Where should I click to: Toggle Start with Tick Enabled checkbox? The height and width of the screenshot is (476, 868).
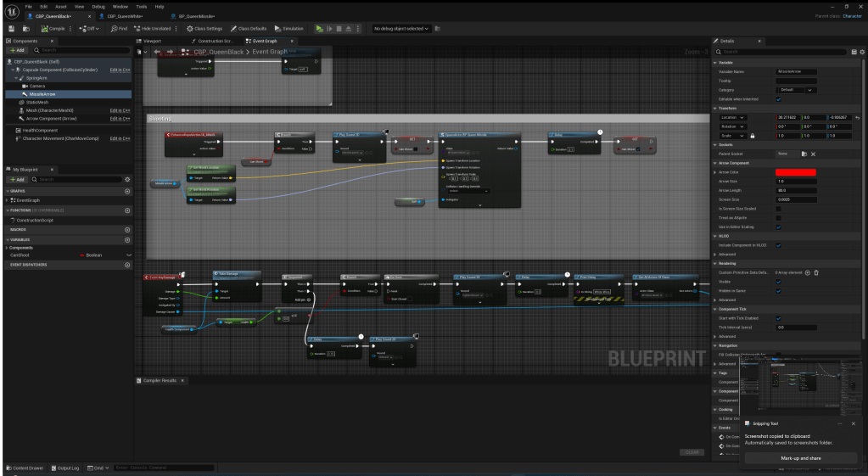point(778,317)
